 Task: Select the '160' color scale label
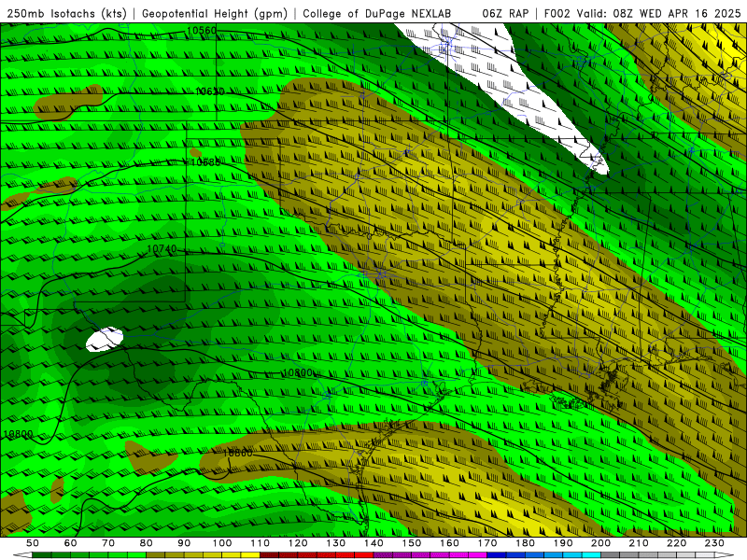449,543
